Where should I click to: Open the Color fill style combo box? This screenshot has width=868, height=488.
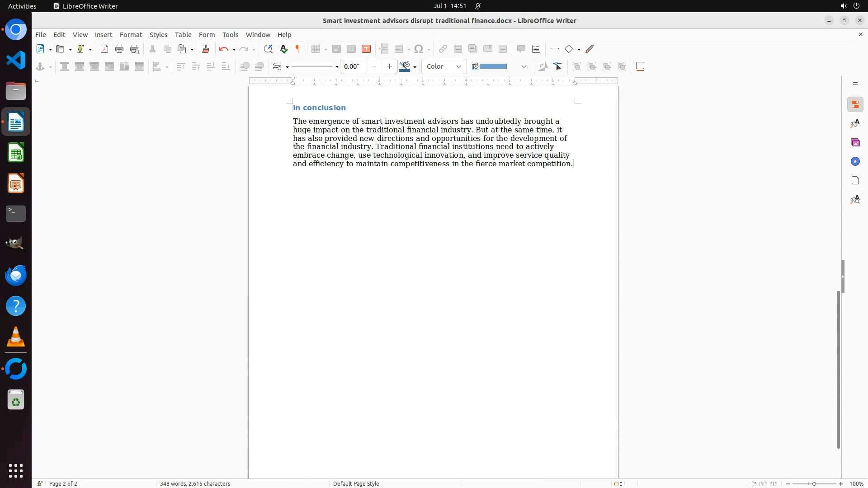(x=444, y=66)
